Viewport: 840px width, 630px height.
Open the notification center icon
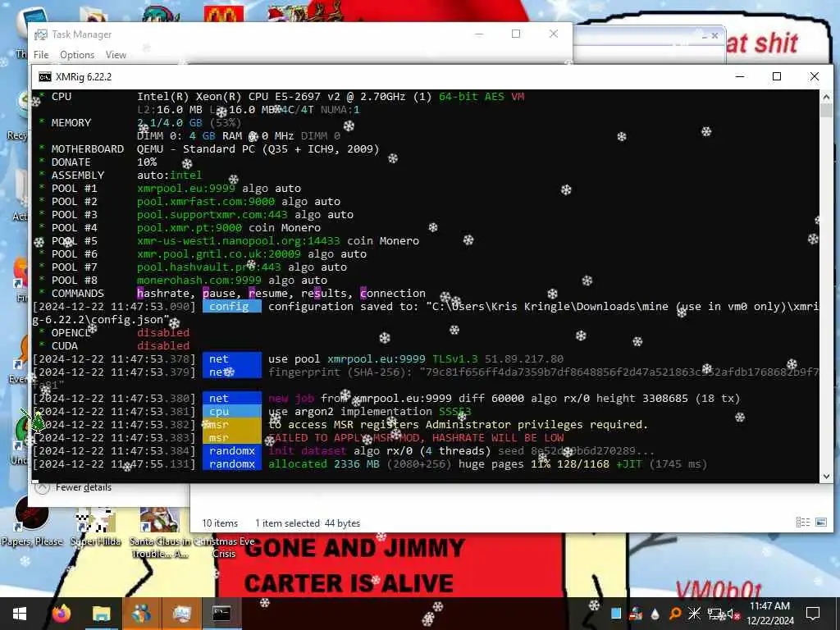[813, 614]
